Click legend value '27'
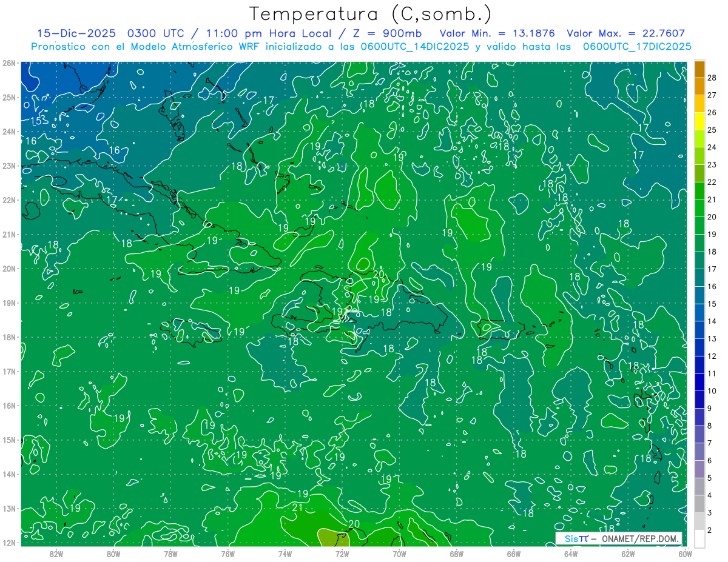728x562 pixels. [712, 95]
